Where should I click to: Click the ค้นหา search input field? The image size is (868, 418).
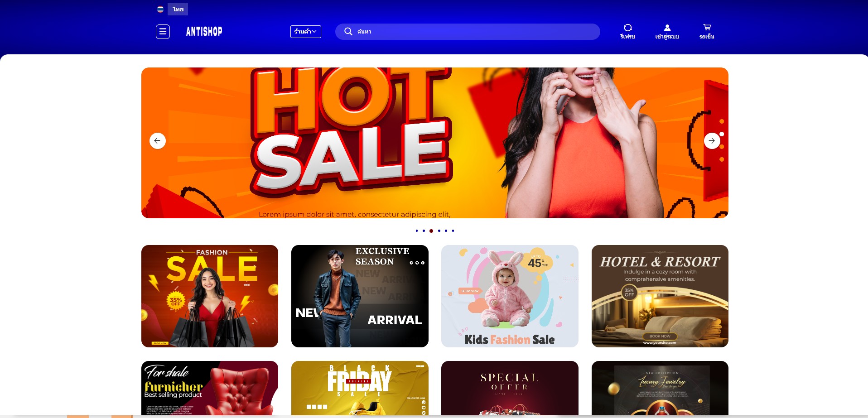pos(468,32)
